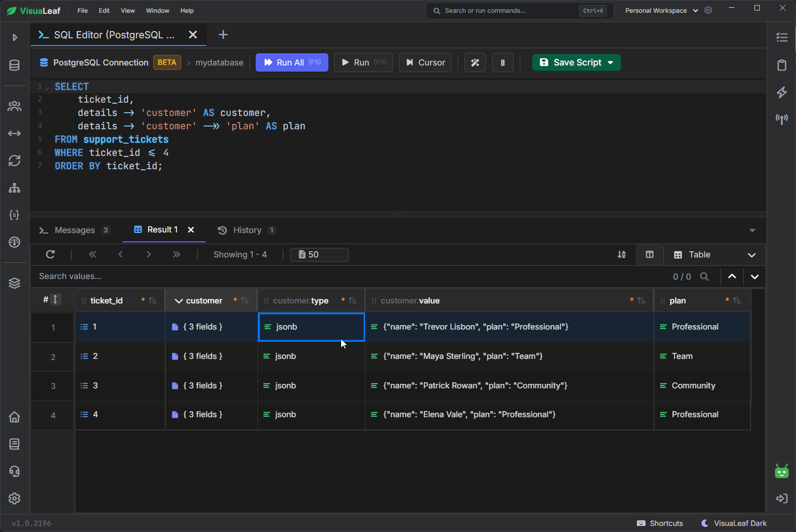Open the curly braces sidebar icon
Screen dimensions: 796x532
click(14, 215)
